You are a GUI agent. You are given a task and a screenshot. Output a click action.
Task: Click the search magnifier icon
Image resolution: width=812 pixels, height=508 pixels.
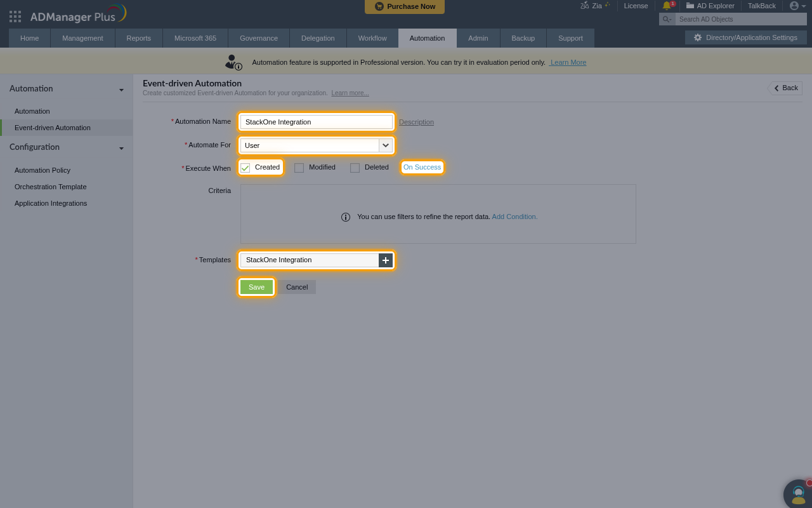pos(667,19)
